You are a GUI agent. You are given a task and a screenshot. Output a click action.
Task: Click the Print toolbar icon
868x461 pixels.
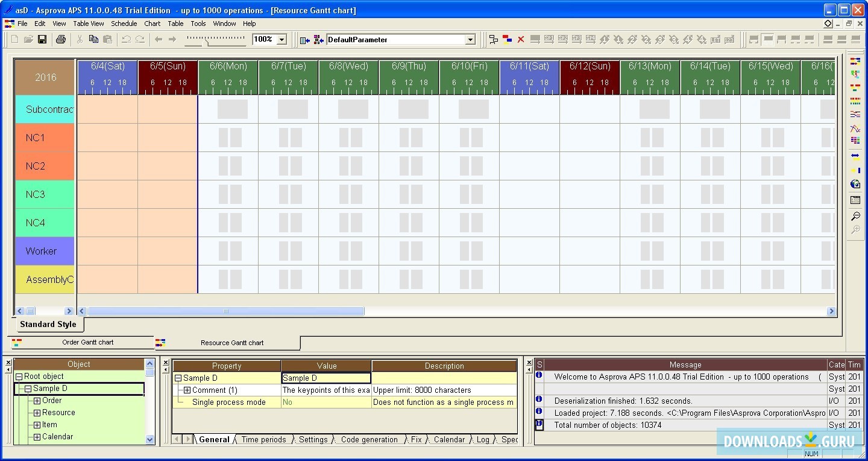pos(60,39)
